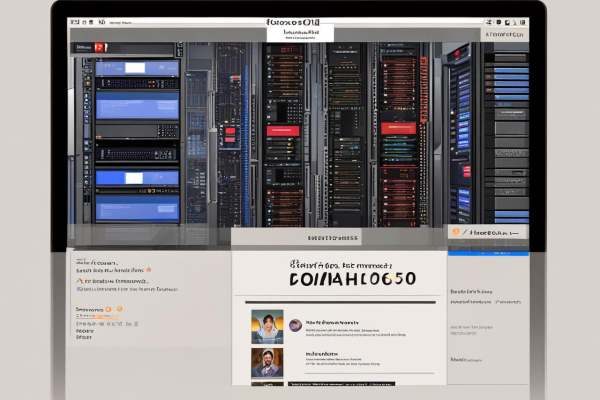Click the server rack hero image

pyautogui.click(x=298, y=134)
